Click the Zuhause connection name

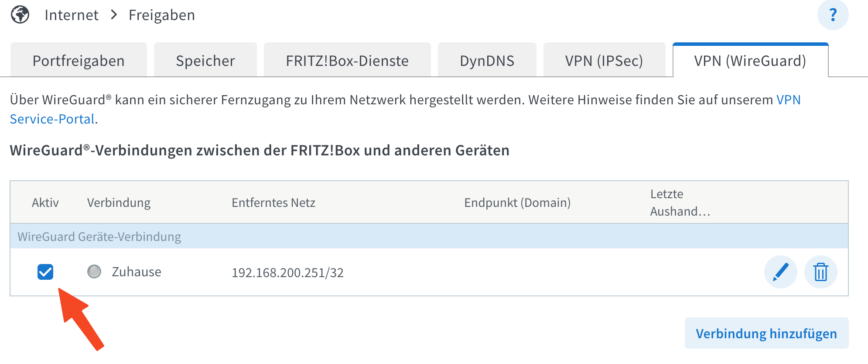tap(137, 272)
